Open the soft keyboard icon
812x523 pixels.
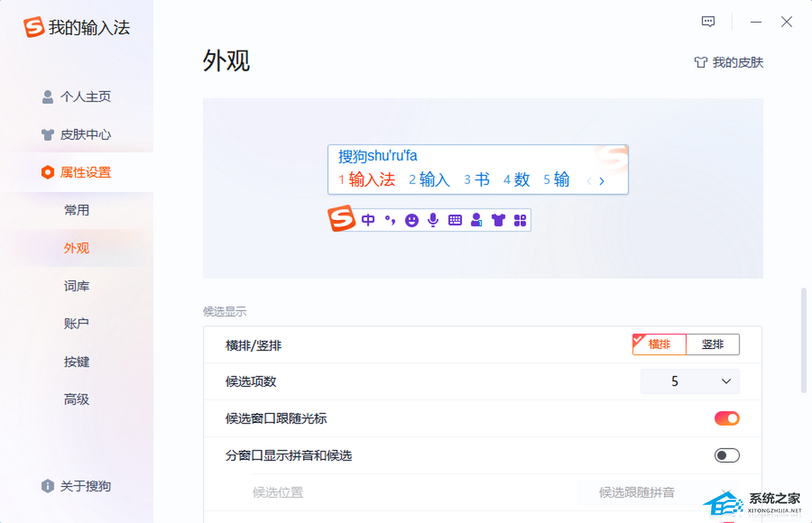pyautogui.click(x=455, y=220)
